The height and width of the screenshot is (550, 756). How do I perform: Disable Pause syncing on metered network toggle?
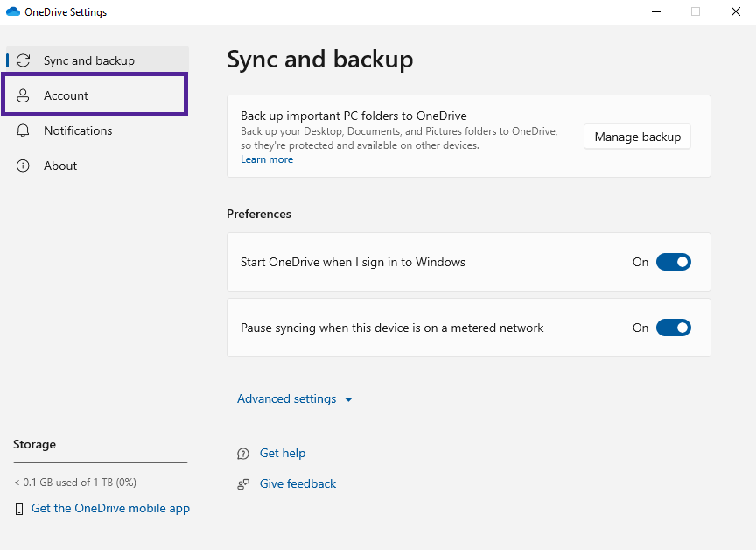tap(674, 328)
